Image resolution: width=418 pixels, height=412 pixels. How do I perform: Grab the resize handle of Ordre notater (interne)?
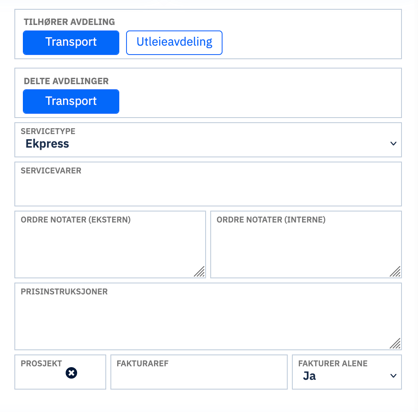click(395, 272)
